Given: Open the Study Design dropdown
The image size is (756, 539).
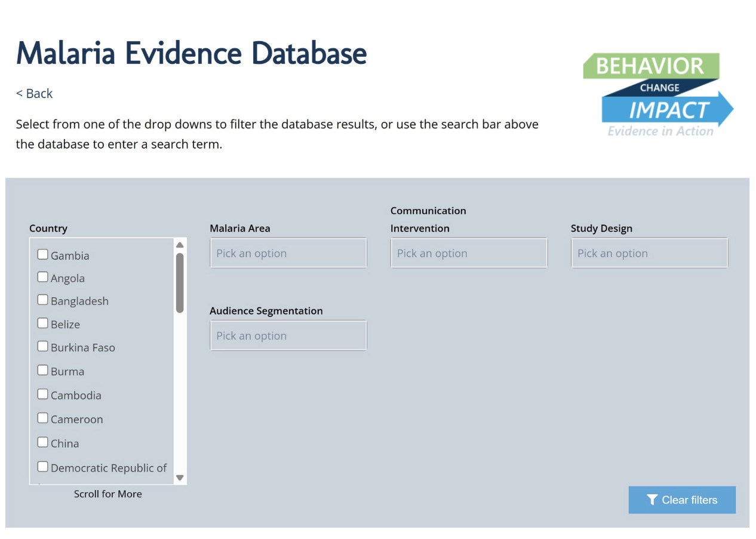Looking at the screenshot, I should pyautogui.click(x=649, y=254).
